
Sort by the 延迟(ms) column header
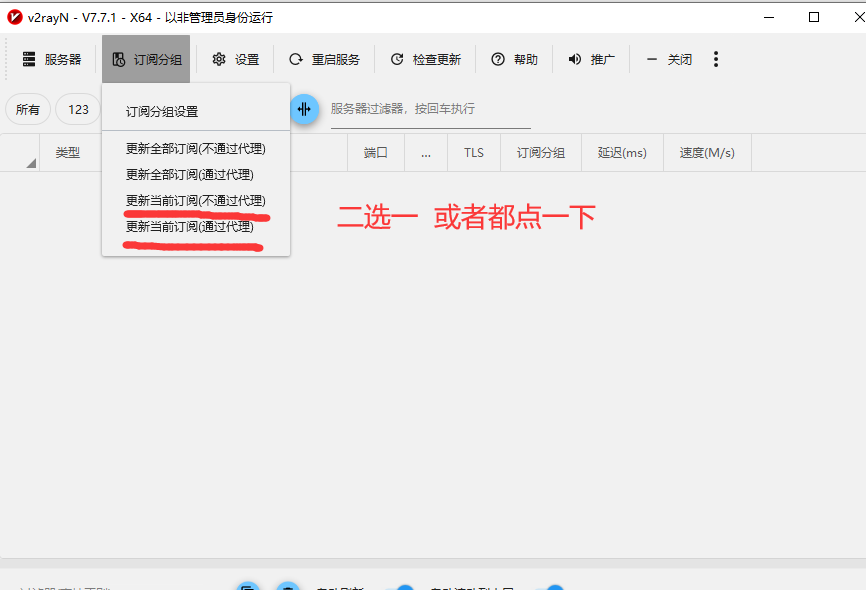[x=622, y=153]
